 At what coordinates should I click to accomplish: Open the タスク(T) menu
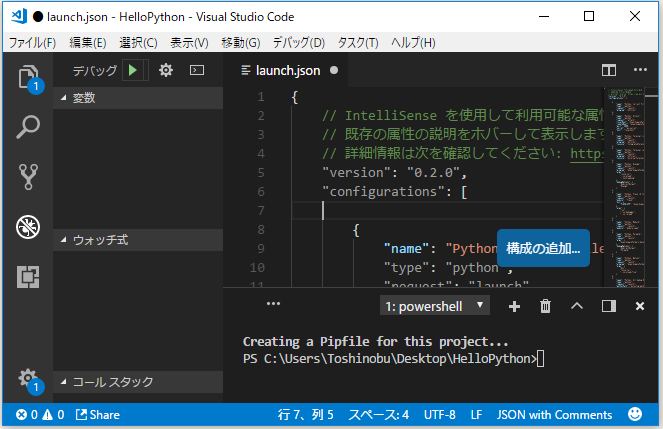pos(358,43)
